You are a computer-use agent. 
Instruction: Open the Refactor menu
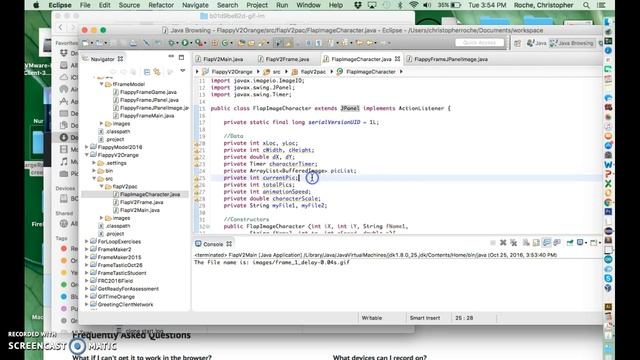(161, 5)
